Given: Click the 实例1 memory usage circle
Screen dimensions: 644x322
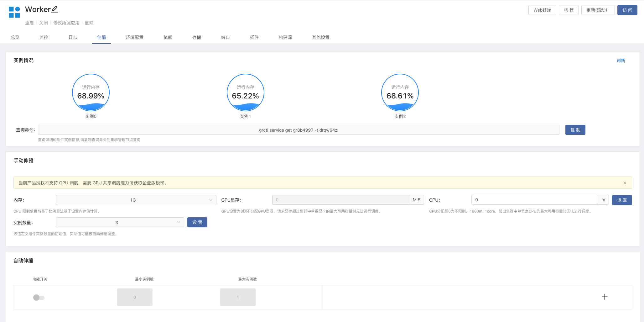Looking at the screenshot, I should pyautogui.click(x=245, y=92).
